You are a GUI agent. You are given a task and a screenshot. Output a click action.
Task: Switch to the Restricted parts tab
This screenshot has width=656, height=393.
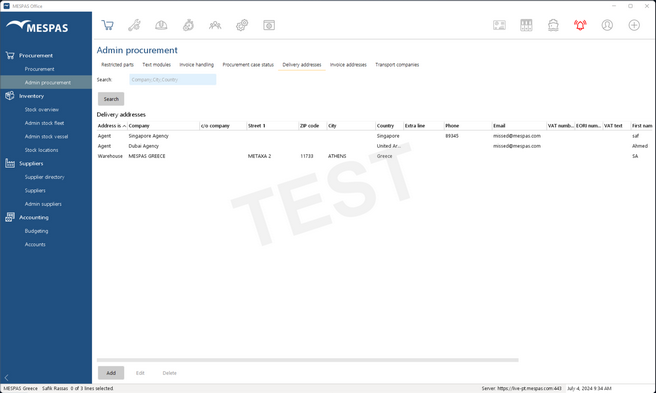(118, 65)
